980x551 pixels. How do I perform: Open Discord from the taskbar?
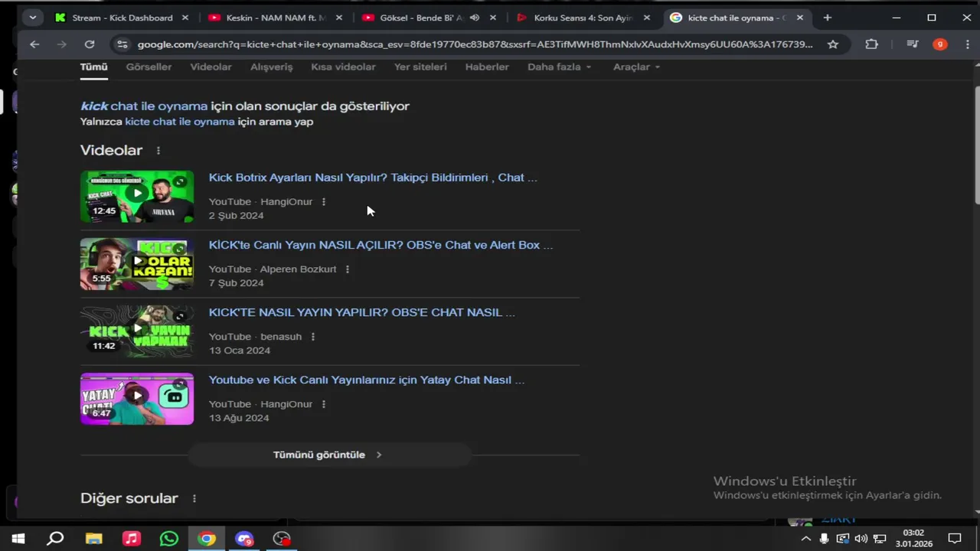pos(244,539)
